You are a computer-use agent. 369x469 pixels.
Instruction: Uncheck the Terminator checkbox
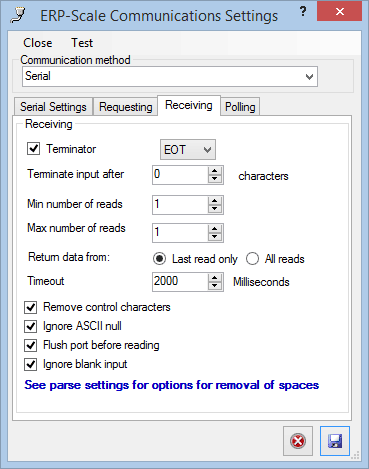coord(33,149)
